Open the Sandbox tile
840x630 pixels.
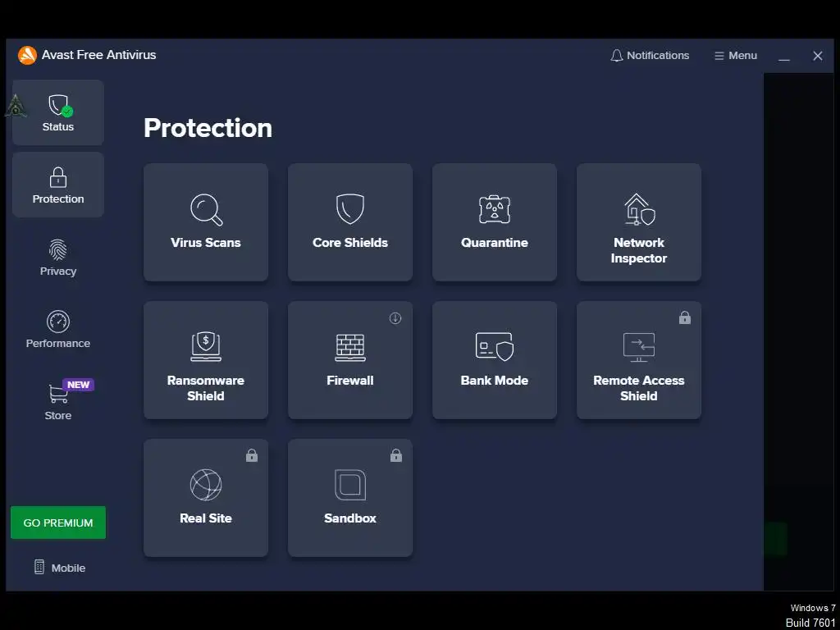tap(350, 498)
